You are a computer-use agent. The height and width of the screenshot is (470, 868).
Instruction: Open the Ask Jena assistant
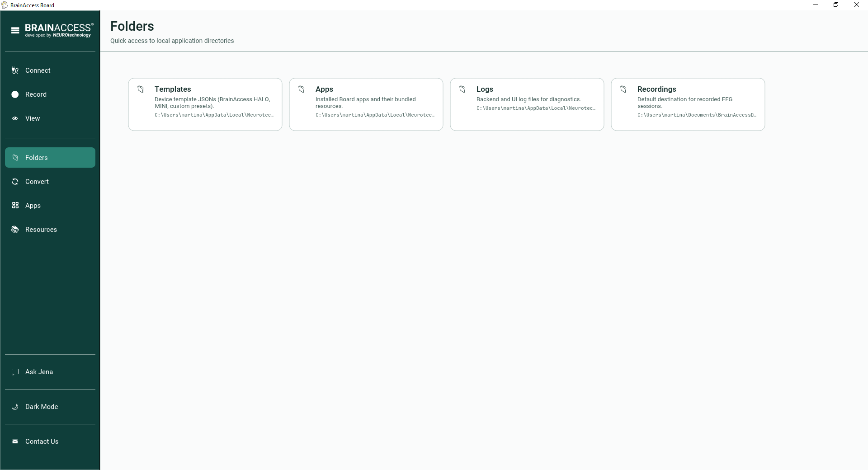coord(50,372)
